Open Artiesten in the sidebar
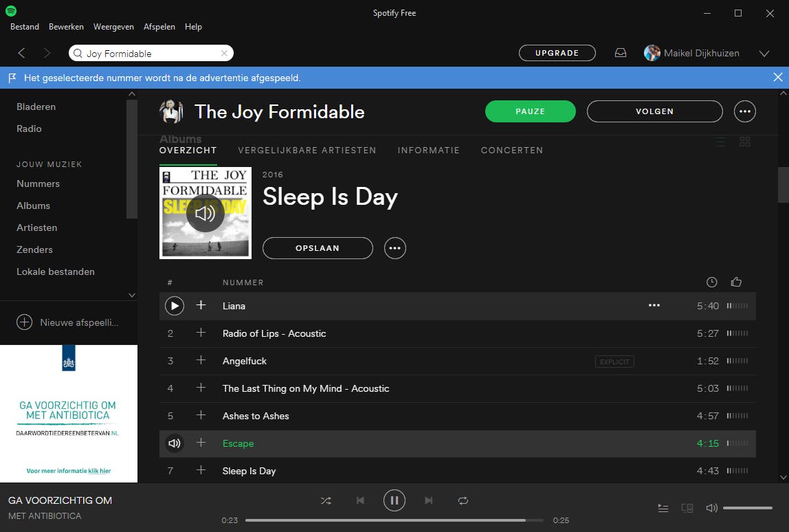 (36, 228)
